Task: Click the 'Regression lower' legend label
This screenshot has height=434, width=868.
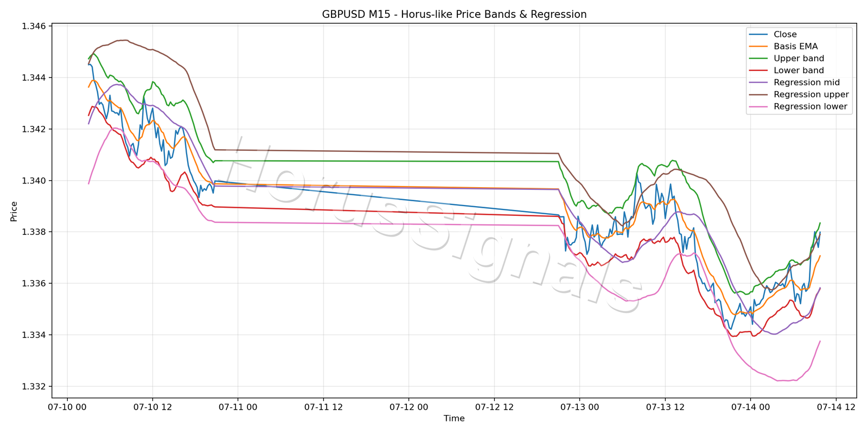Action: (x=810, y=106)
